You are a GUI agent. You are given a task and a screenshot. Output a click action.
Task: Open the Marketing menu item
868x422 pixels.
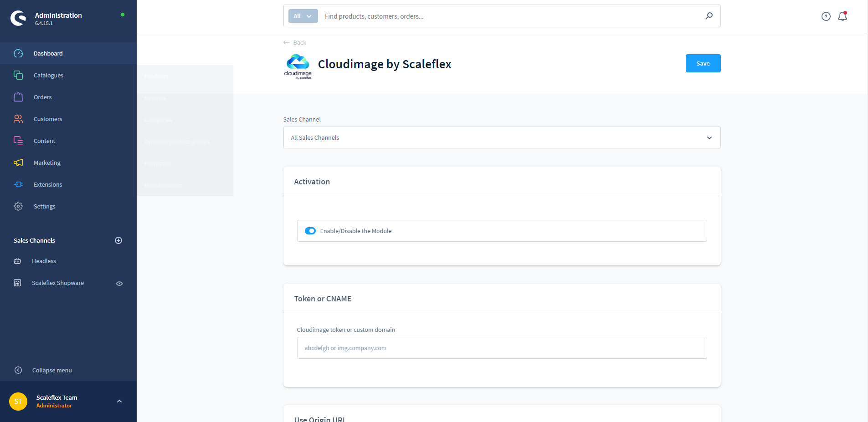(x=68, y=163)
